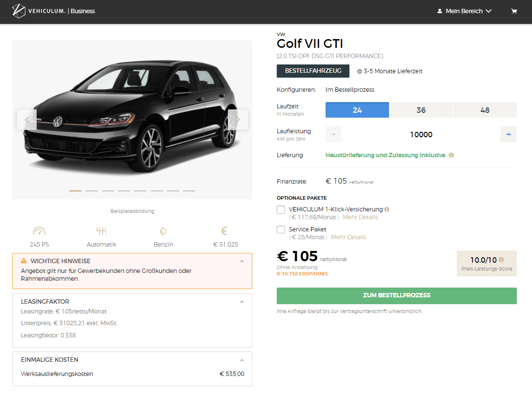Select 24 months Laufzeit

point(357,110)
